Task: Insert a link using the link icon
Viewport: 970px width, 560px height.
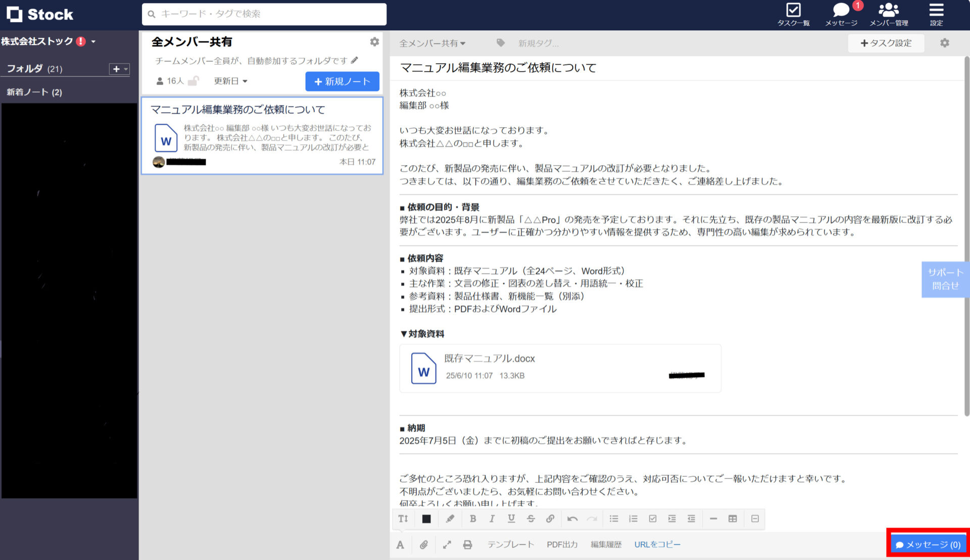Action: pyautogui.click(x=550, y=519)
